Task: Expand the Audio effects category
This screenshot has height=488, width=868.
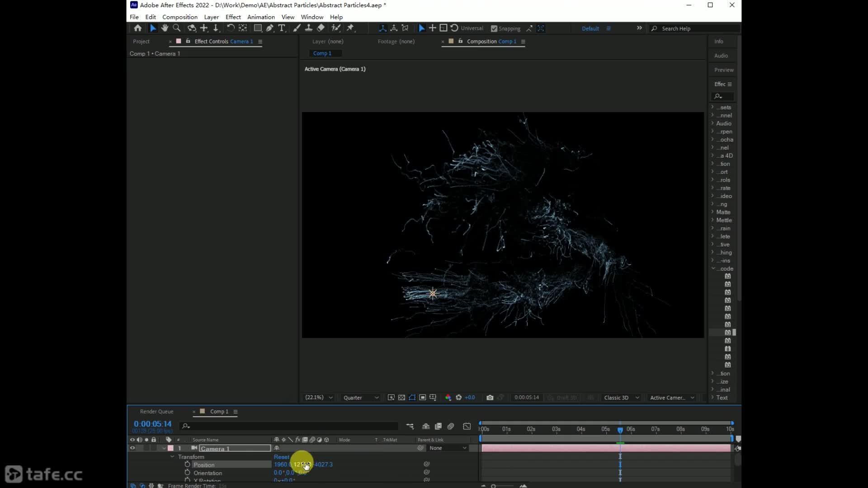Action: [712, 123]
